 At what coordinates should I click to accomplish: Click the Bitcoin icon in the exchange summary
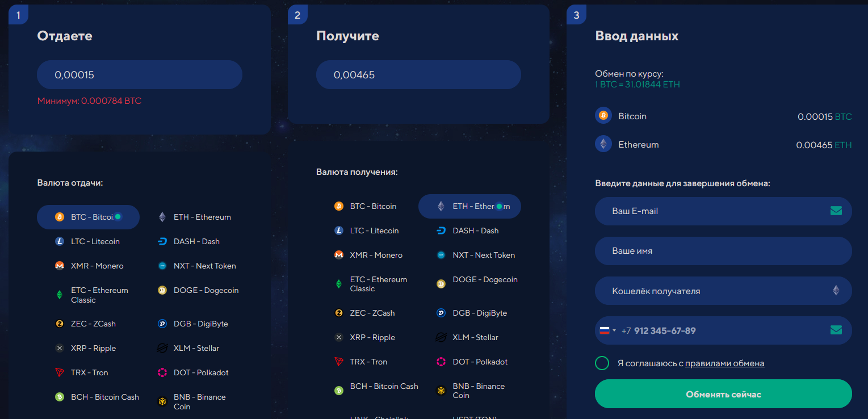click(603, 116)
